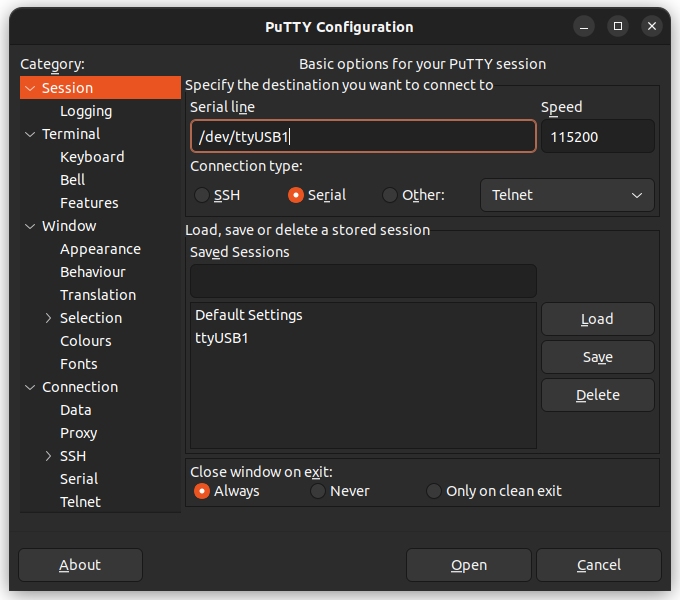Open the Proxy settings category

[79, 433]
